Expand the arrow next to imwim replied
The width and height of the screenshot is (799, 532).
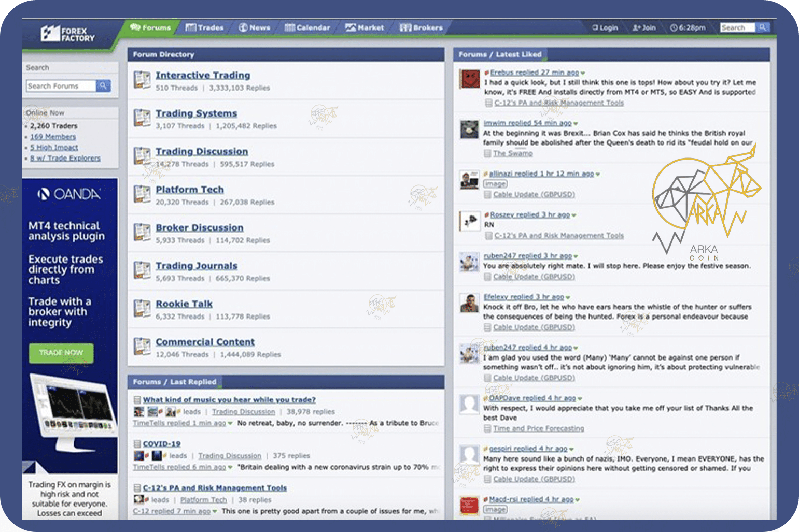click(576, 123)
